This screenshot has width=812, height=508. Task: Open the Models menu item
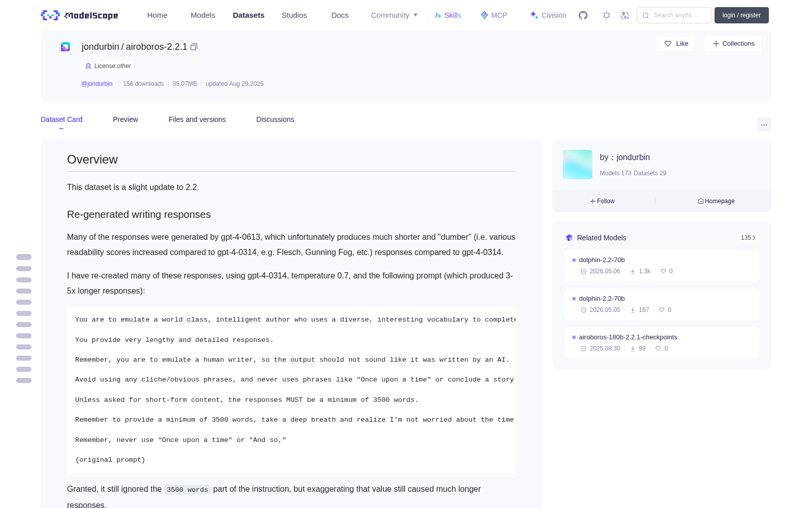(203, 15)
